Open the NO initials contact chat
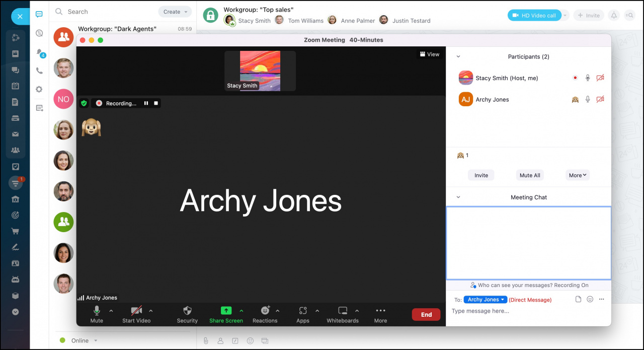 click(x=64, y=99)
